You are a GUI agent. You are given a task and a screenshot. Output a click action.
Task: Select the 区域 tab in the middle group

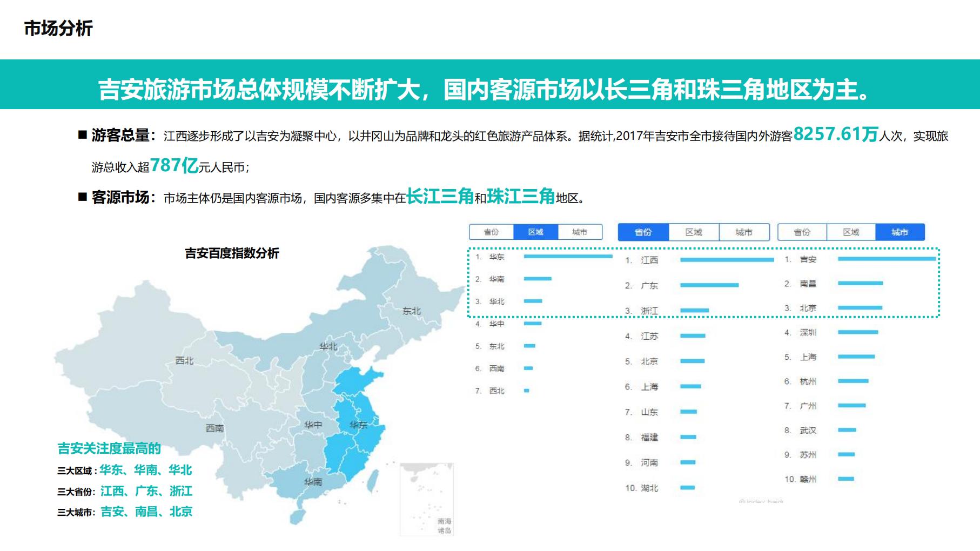coord(694,232)
